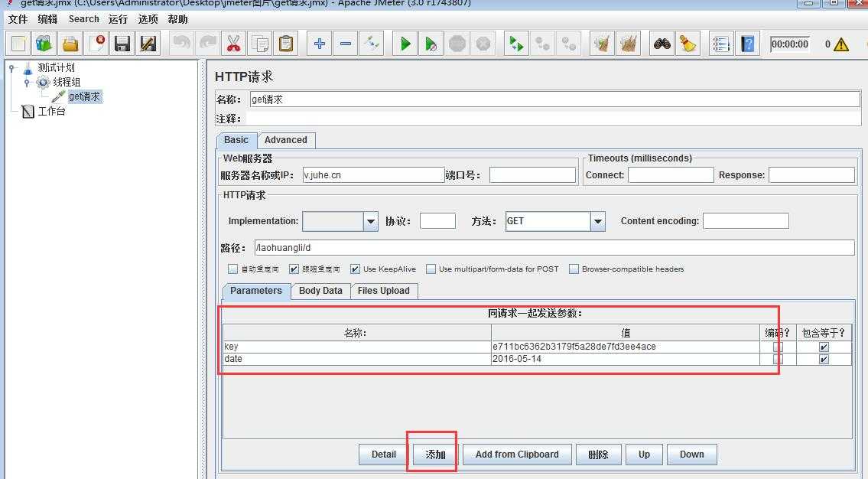Screen dimensions: 868x479
Task: Collapse the 测试计划 tree node
Action: (x=11, y=68)
